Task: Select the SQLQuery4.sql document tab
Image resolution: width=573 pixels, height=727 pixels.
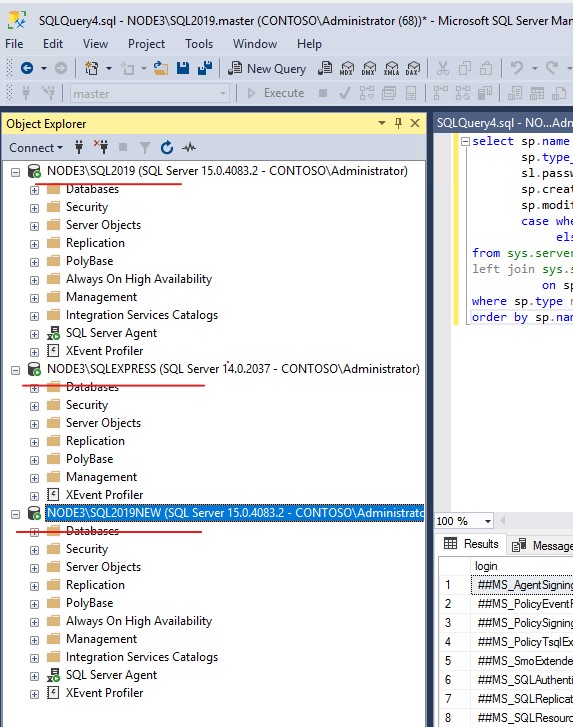Action: 504,122
